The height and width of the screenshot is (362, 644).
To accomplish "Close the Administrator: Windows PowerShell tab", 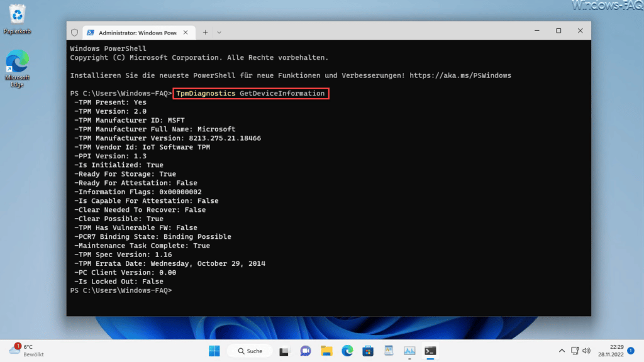I will pyautogui.click(x=186, y=33).
